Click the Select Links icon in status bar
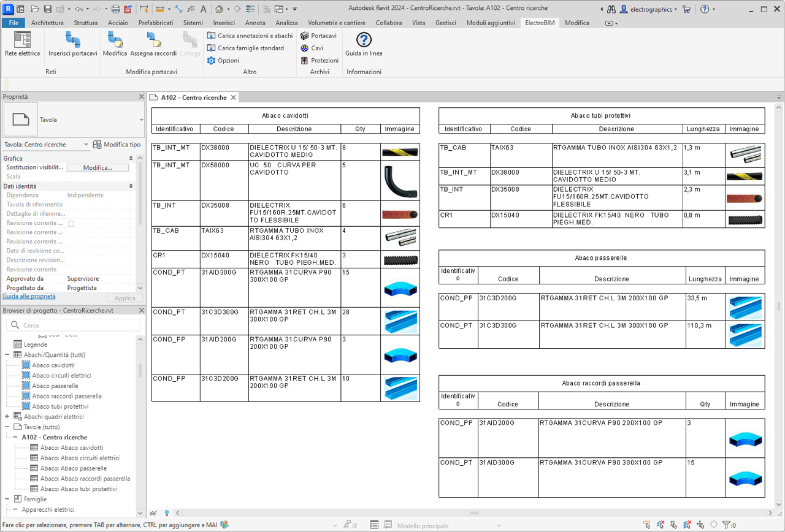785x532 pixels. coord(646,525)
